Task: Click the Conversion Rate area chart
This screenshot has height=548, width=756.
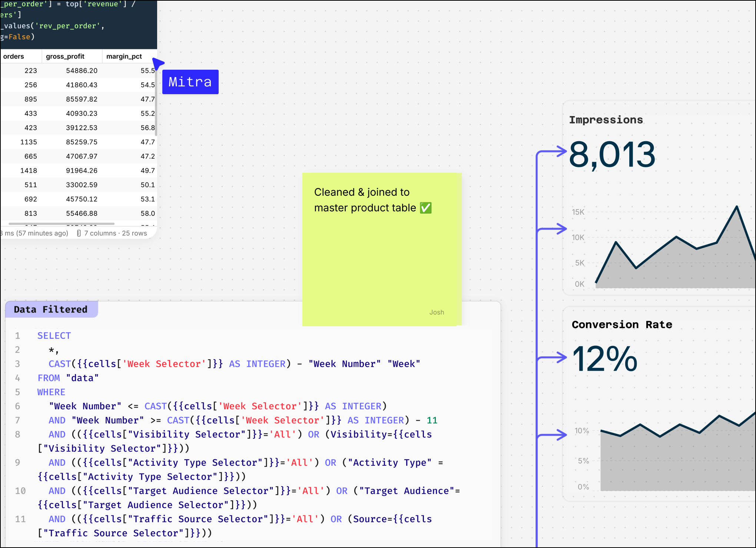Action: 678,452
